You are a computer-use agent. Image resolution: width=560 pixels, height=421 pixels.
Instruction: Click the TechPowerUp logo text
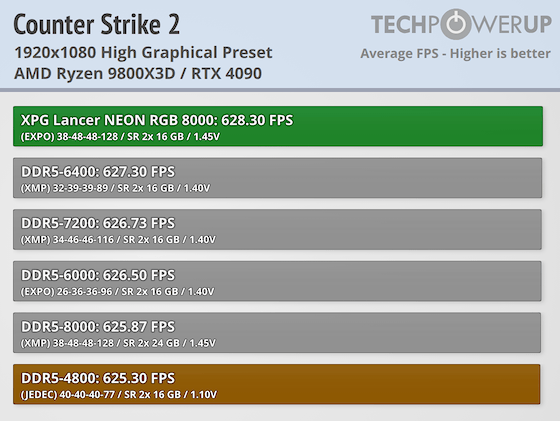(461, 24)
